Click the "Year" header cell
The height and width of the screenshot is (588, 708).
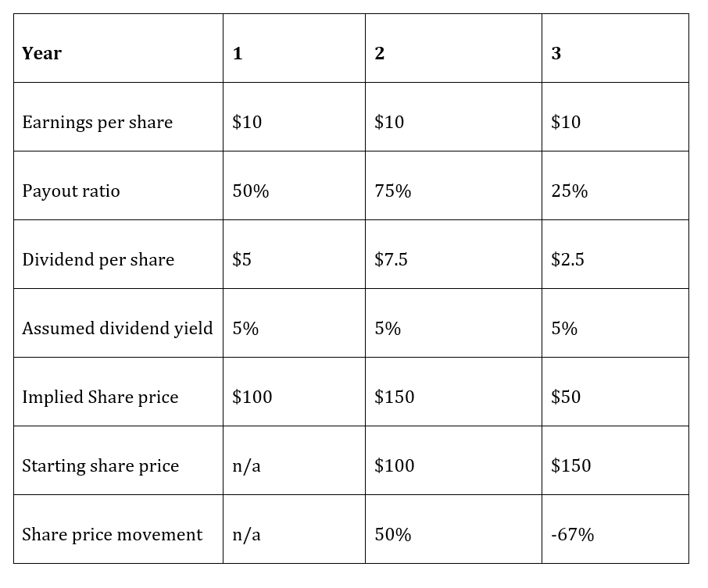42,53
